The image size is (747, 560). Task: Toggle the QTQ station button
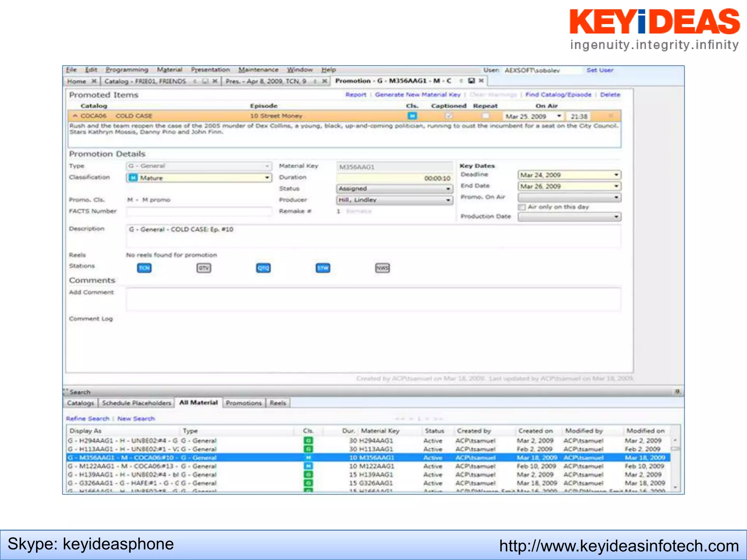(x=263, y=268)
